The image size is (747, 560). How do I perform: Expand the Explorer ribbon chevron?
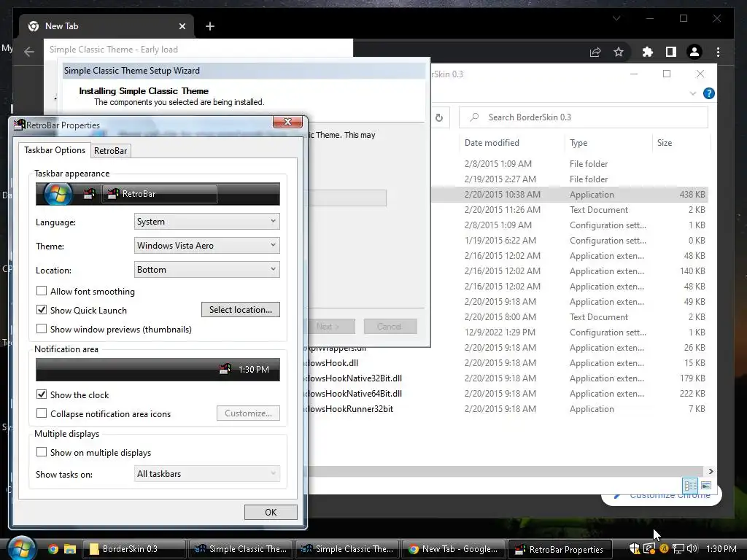coord(693,93)
